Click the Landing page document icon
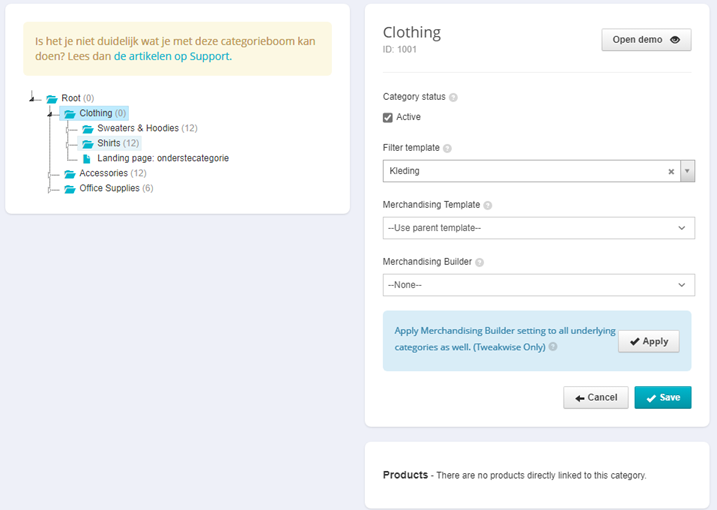This screenshot has height=510, width=717. point(86,159)
